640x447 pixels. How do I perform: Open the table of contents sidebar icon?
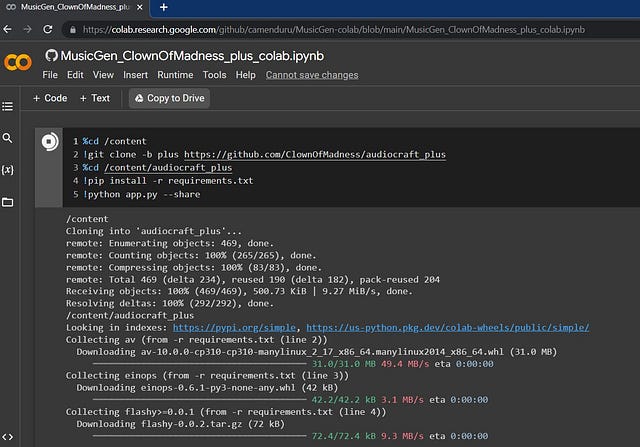pos(7,107)
